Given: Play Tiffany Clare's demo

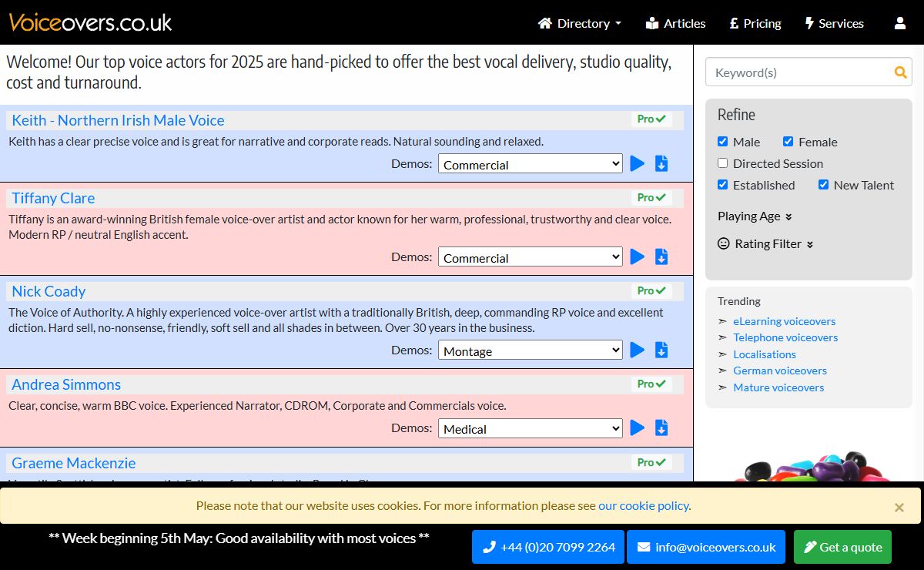Looking at the screenshot, I should (637, 256).
